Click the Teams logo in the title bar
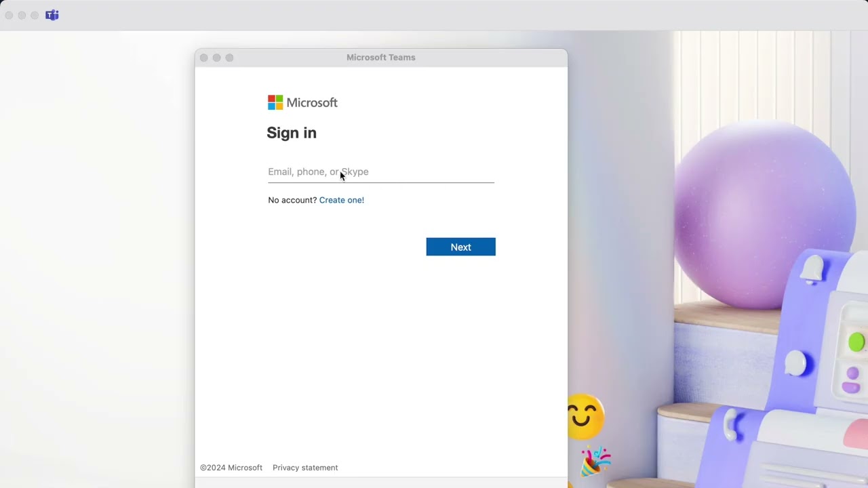Viewport: 868px width, 488px height. coord(52,15)
